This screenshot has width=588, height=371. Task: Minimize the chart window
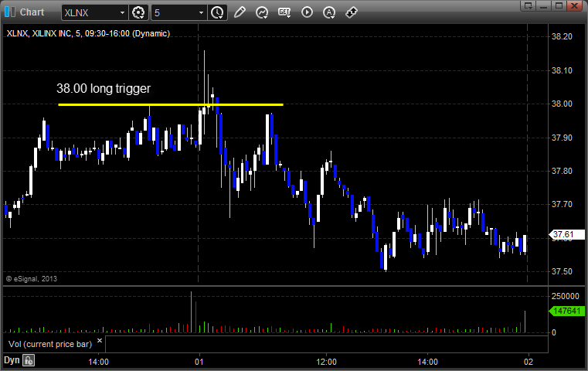pyautogui.click(x=544, y=5)
